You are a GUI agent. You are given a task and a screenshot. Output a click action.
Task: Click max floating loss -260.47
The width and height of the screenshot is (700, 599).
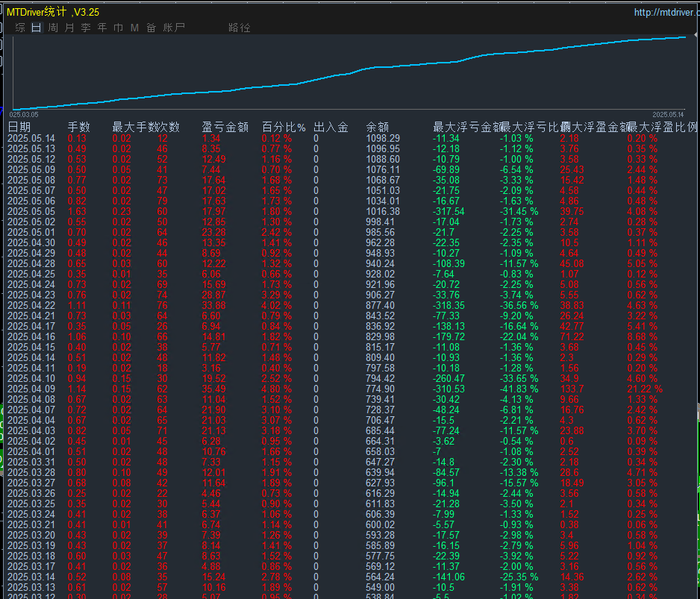tap(449, 378)
